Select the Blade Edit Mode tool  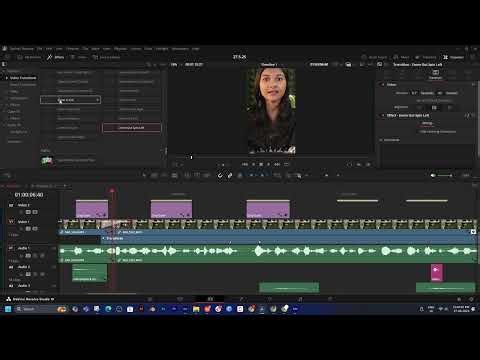[x=174, y=175]
